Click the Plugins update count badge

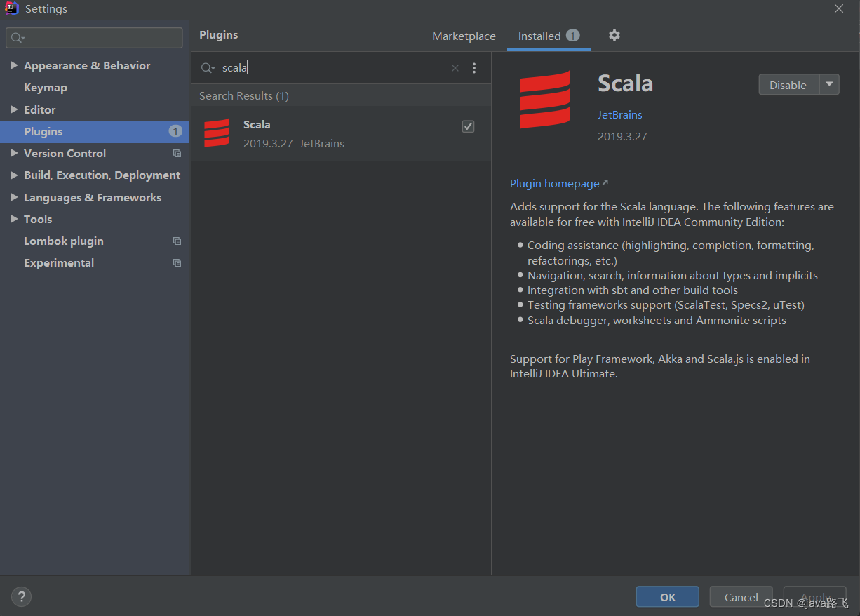[x=175, y=131]
